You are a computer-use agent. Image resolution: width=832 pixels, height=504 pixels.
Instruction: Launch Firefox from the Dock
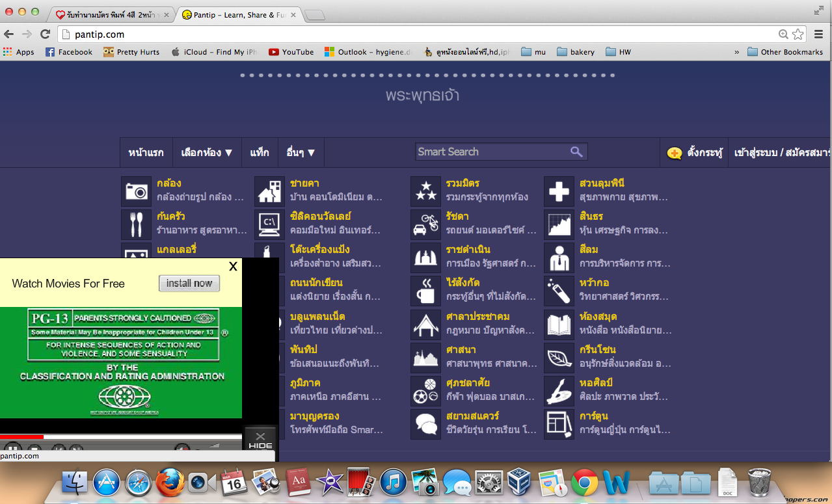tap(170, 483)
